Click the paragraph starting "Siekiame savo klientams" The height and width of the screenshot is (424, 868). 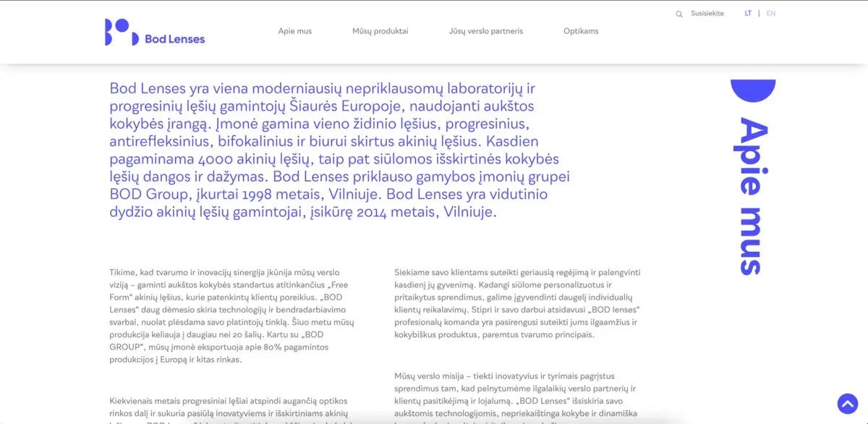pos(518,303)
